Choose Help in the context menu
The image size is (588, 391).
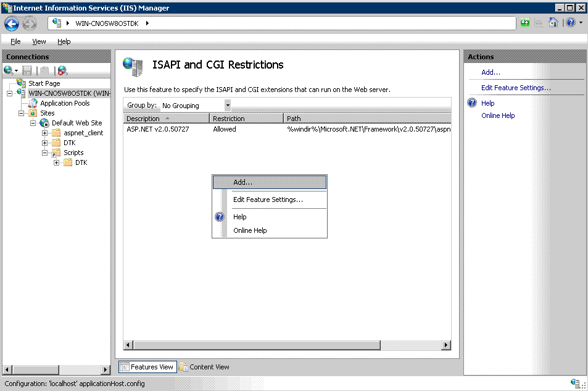[270, 217]
